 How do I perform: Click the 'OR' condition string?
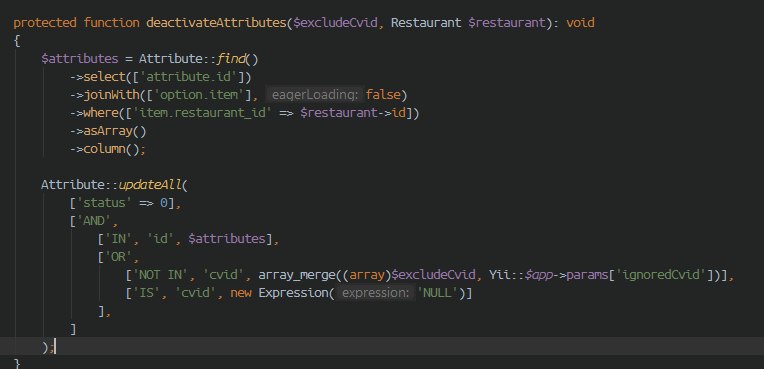click(x=118, y=257)
